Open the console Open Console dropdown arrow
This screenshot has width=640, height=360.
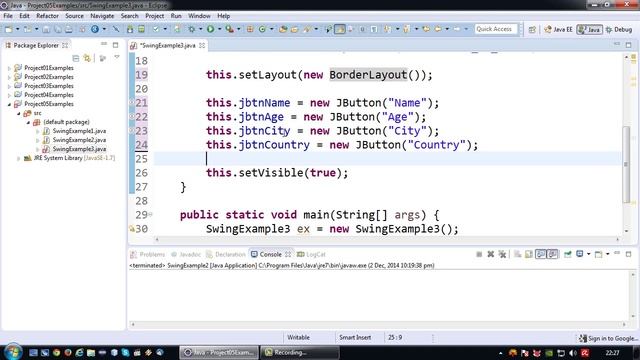[x=608, y=254]
